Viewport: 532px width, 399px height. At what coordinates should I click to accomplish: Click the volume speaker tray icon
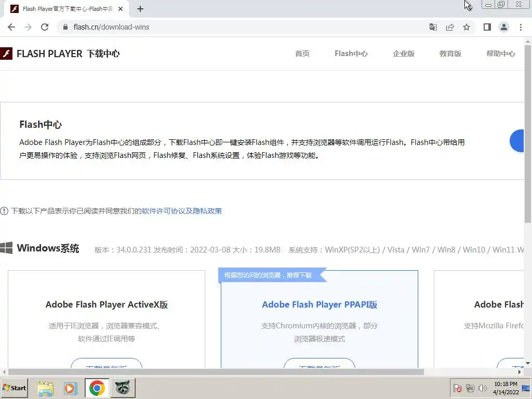pos(482,388)
